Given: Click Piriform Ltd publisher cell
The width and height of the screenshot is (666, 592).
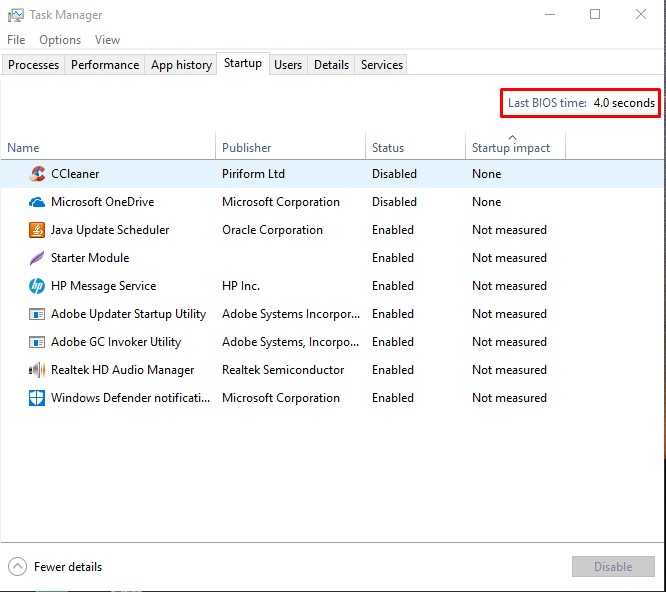Looking at the screenshot, I should point(253,174).
